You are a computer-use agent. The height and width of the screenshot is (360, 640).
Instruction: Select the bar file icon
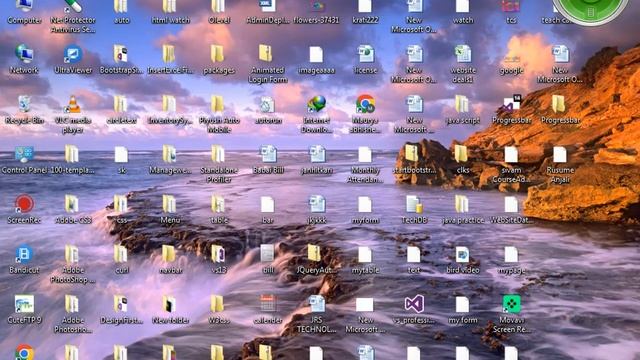point(268,204)
